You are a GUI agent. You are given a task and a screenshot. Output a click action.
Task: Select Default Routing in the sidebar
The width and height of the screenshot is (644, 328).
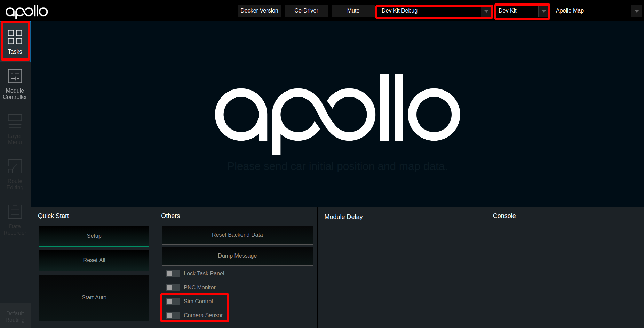tap(15, 317)
